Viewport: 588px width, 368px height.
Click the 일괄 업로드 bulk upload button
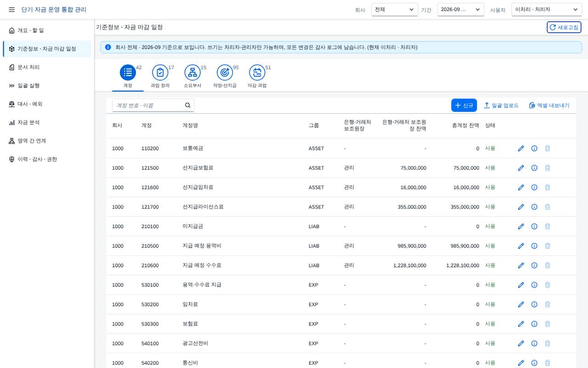pyautogui.click(x=501, y=105)
